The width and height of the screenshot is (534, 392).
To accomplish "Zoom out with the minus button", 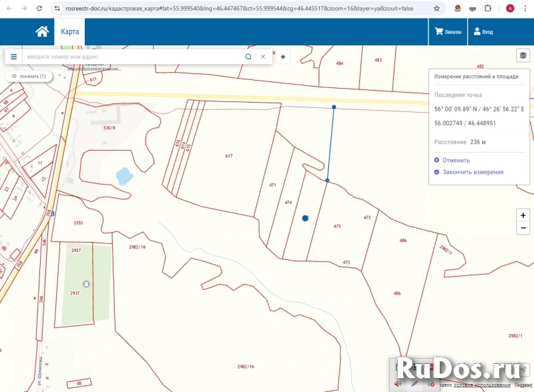I will coord(523,228).
